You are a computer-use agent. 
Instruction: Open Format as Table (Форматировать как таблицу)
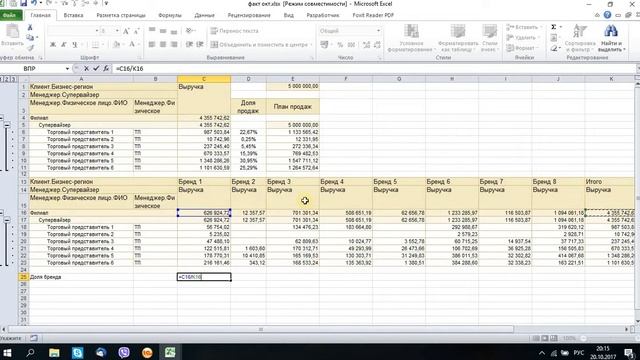(x=458, y=38)
